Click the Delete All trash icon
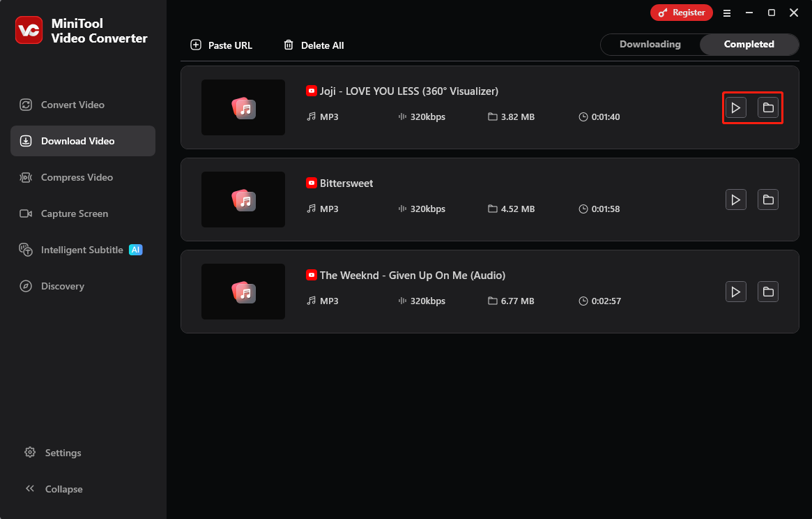812x519 pixels. [289, 45]
